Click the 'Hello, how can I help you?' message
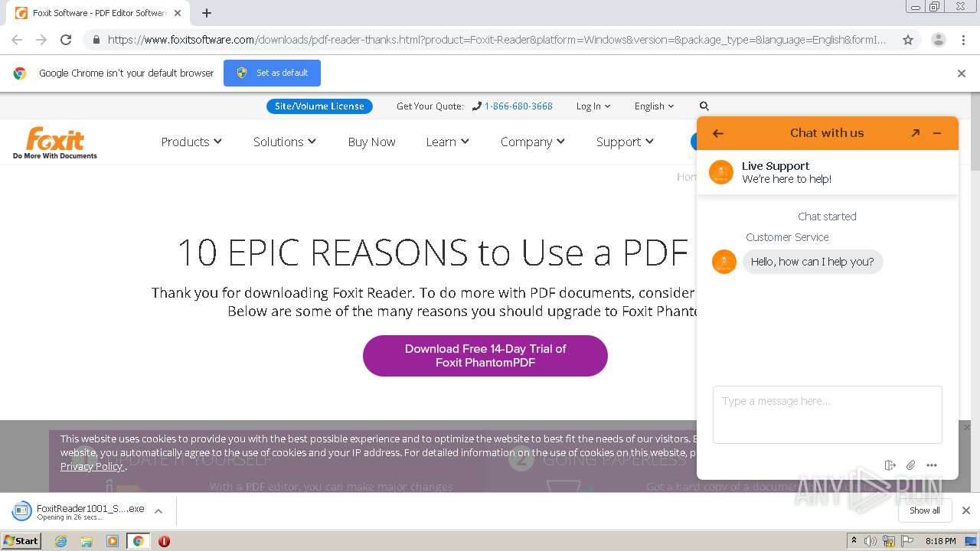This screenshot has height=551, width=980. coord(812,262)
